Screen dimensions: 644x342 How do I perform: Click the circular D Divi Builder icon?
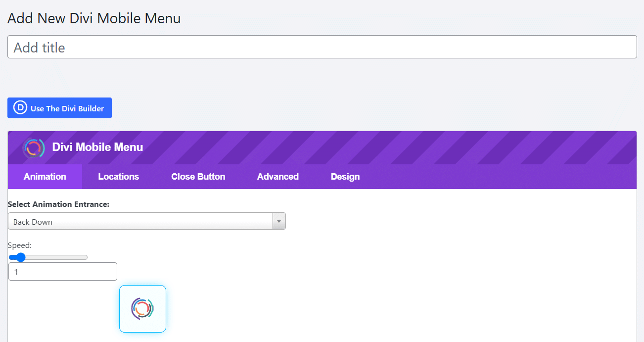point(19,107)
